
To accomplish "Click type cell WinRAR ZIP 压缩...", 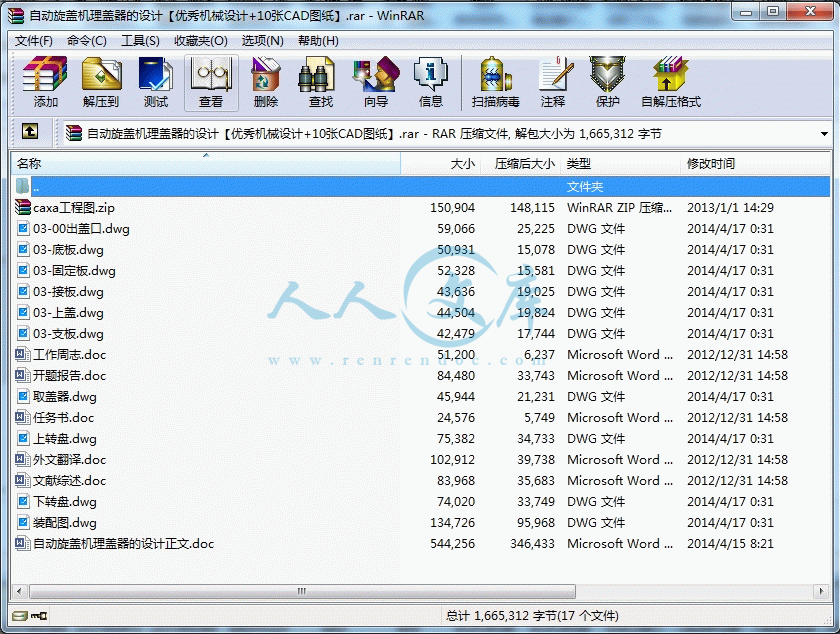I will tap(619, 207).
